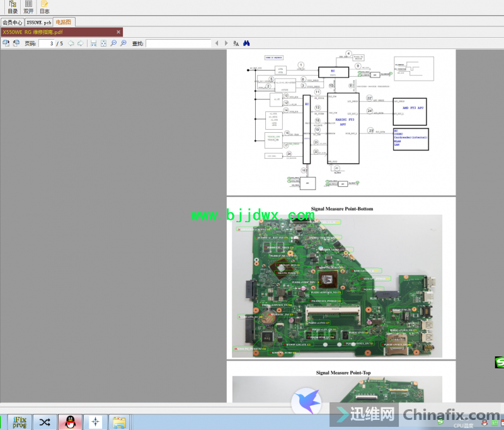This screenshot has width=504, height=430.
Task: Click the binoculars search icon
Action: pos(247,43)
